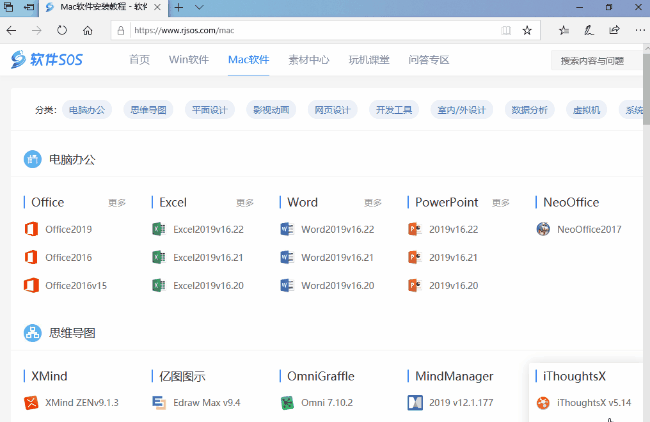Open the reading view icon

[x=506, y=30]
